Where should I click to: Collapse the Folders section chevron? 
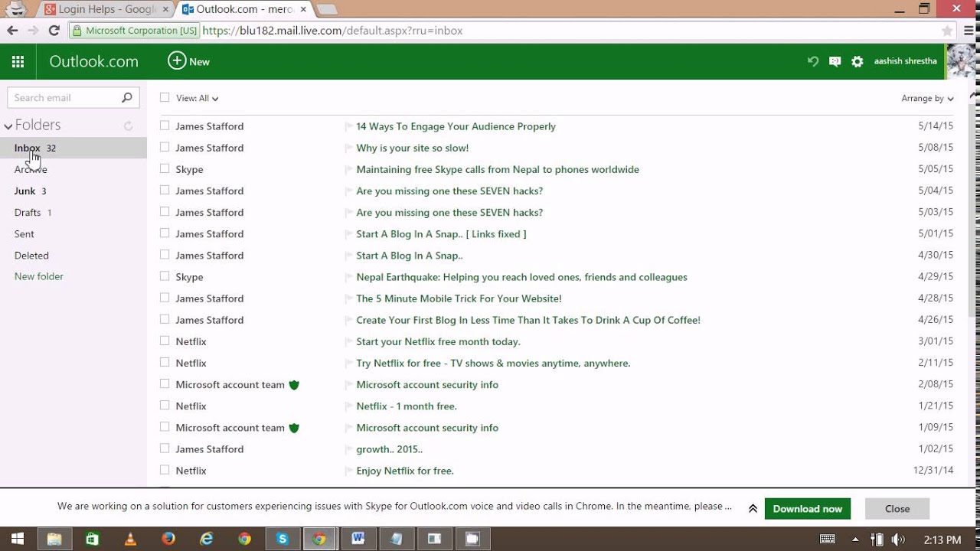pyautogui.click(x=8, y=126)
